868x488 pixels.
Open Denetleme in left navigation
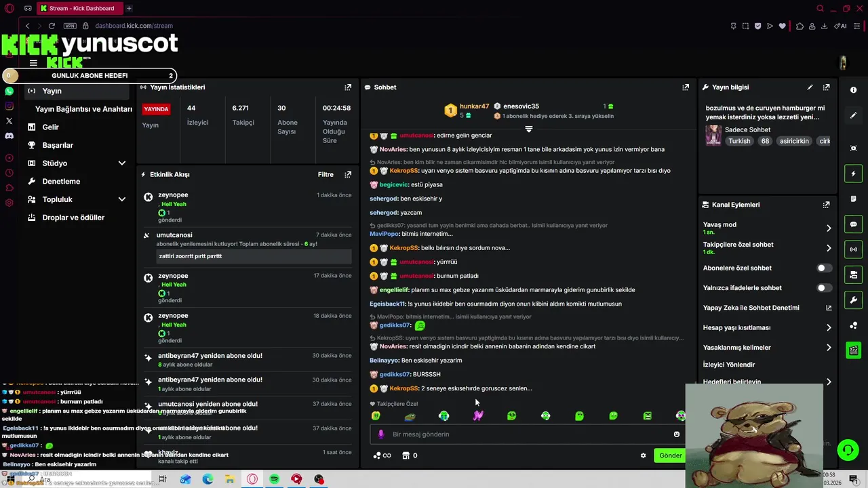(x=61, y=182)
